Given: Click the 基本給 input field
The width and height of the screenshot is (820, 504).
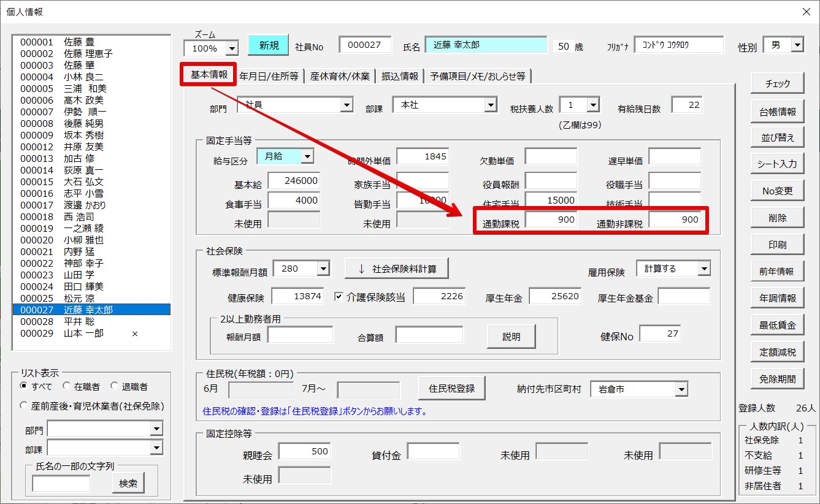Looking at the screenshot, I should [294, 181].
